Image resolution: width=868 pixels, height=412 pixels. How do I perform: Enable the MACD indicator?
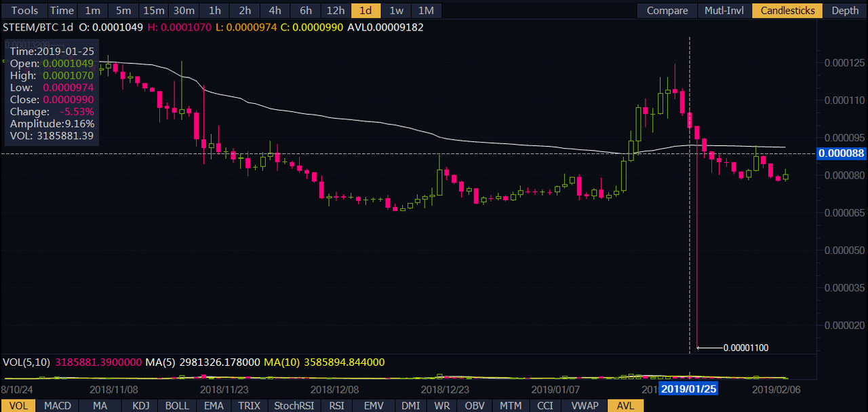coord(58,405)
